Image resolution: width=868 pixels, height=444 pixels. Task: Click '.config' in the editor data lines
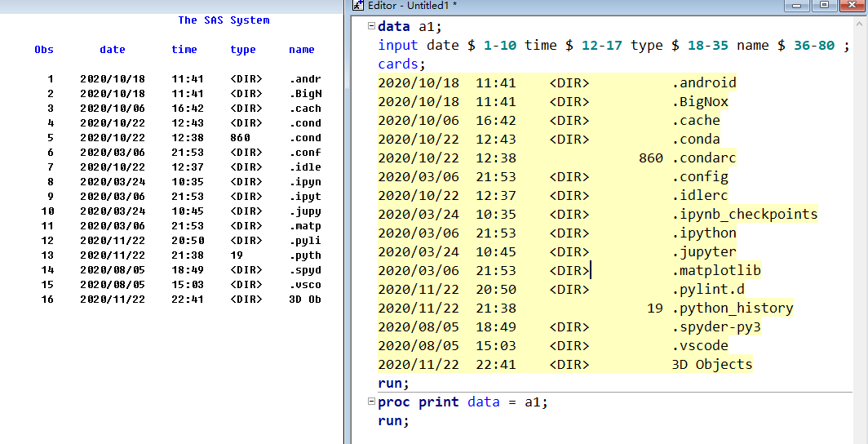(x=700, y=177)
